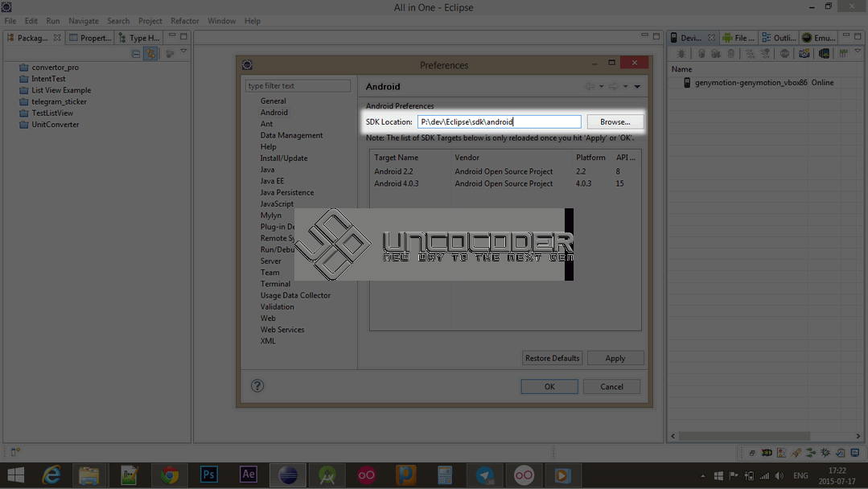Open the Window menu
The image size is (868, 489).
point(221,21)
